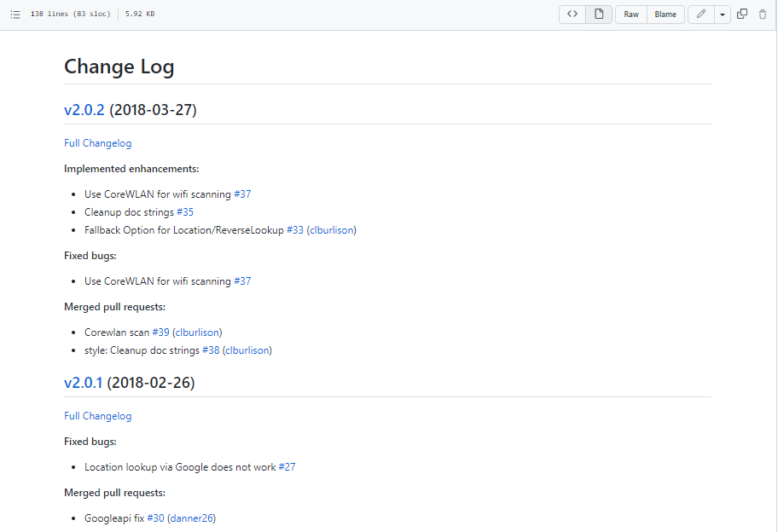
Task: Open the edit options dropdown arrow
Action: [722, 14]
